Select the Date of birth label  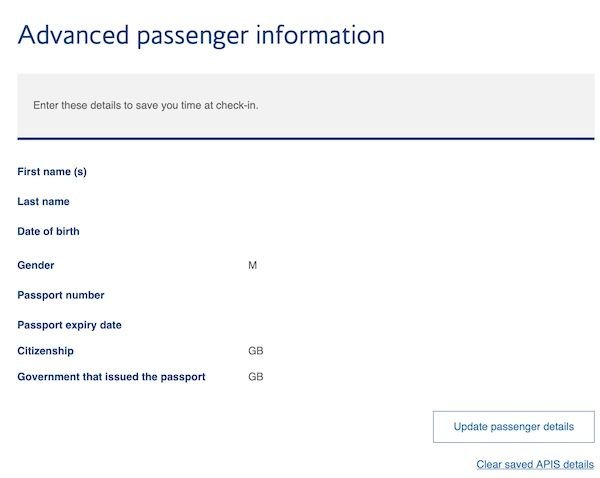point(48,232)
